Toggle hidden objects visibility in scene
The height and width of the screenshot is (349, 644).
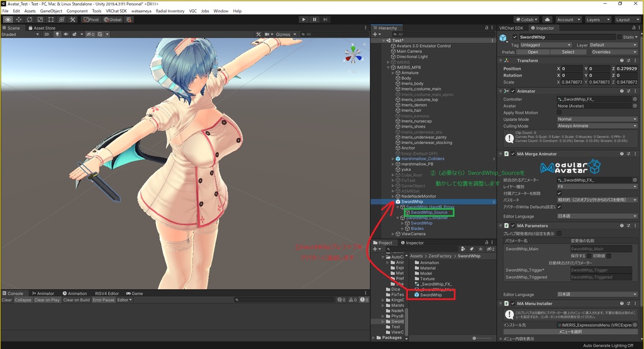click(91, 34)
